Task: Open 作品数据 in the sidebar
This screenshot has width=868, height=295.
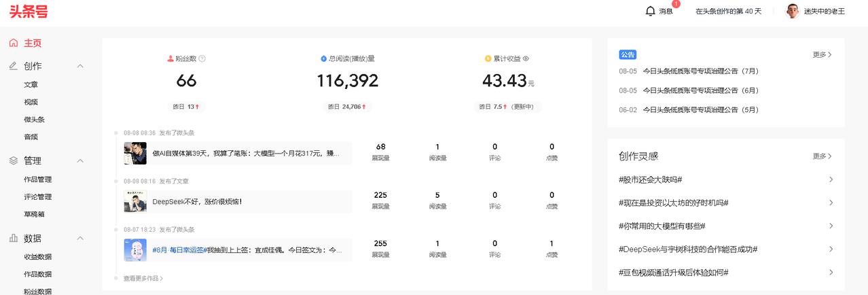Action: tap(37, 274)
